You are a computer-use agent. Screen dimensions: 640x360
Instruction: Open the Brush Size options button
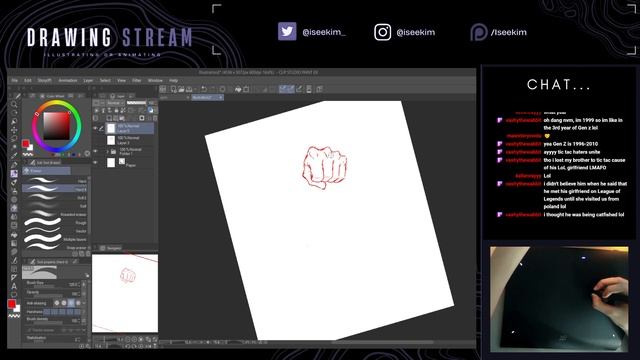pyautogui.click(x=84, y=284)
